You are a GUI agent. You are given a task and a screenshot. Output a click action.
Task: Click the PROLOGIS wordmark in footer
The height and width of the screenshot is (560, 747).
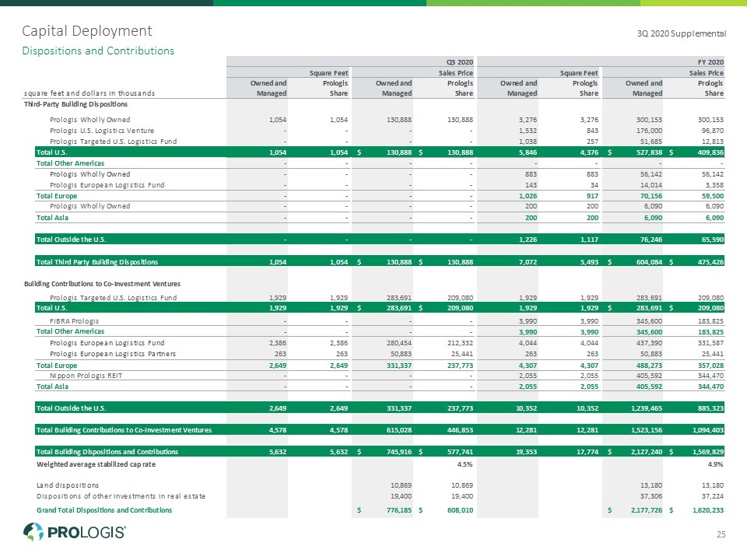click(x=86, y=532)
